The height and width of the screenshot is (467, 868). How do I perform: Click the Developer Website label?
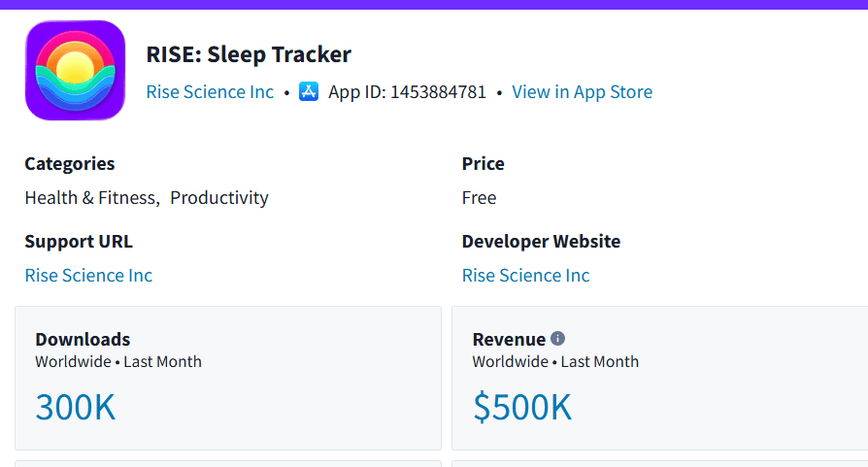tap(541, 241)
